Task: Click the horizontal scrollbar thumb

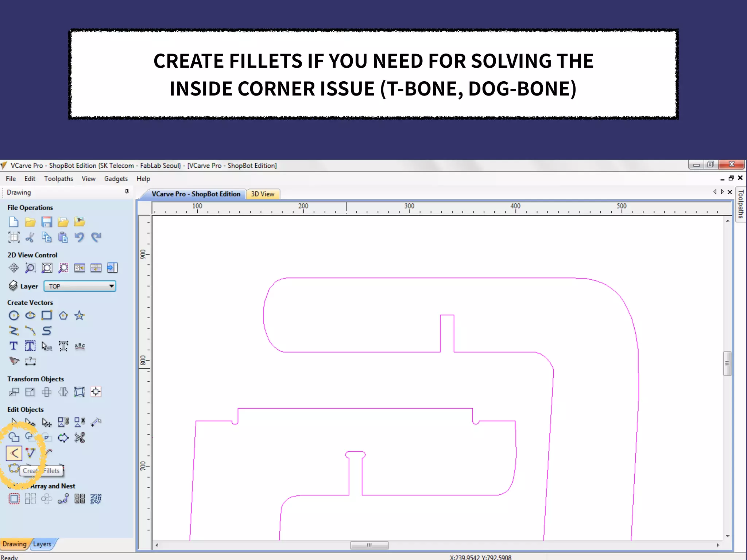Action: pos(369,545)
